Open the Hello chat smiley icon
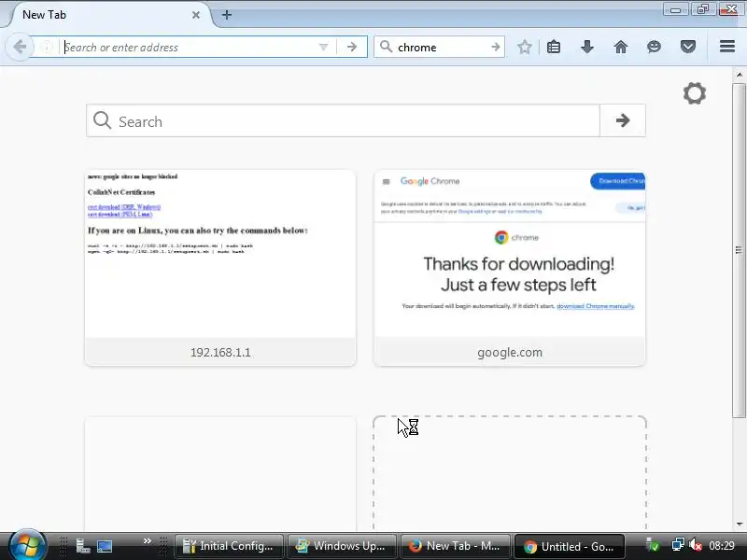 [655, 47]
